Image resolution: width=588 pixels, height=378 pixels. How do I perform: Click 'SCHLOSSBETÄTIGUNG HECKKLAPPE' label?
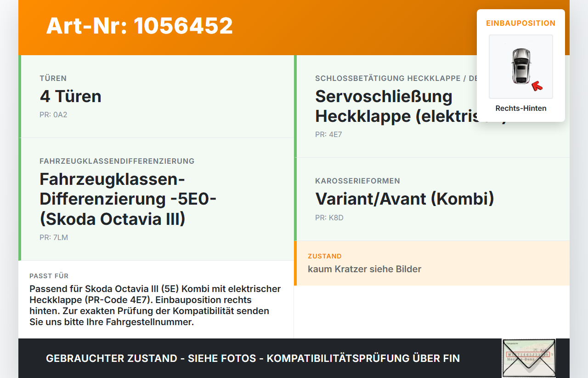[x=396, y=78]
